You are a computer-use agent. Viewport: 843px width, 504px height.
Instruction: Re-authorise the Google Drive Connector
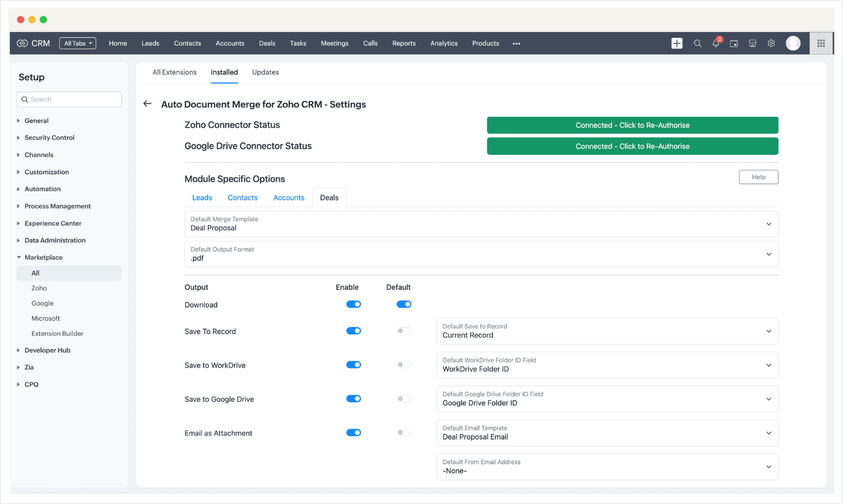point(632,146)
